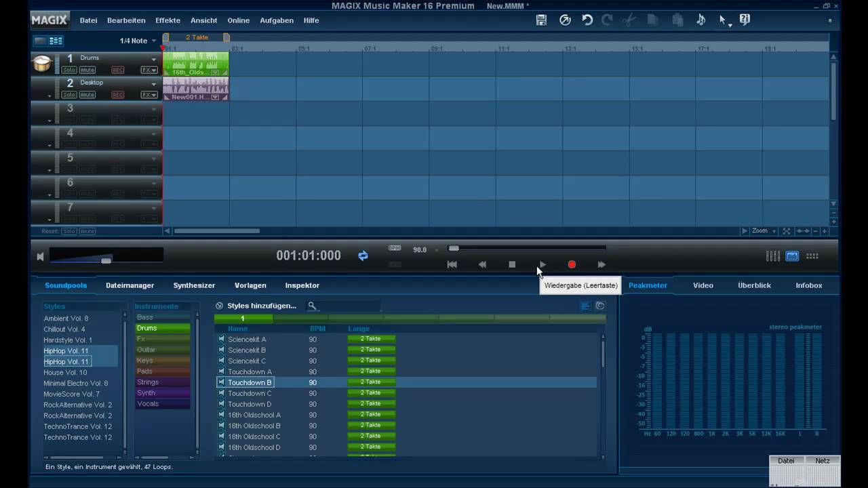Click the context help question mark icon

[x=745, y=20]
